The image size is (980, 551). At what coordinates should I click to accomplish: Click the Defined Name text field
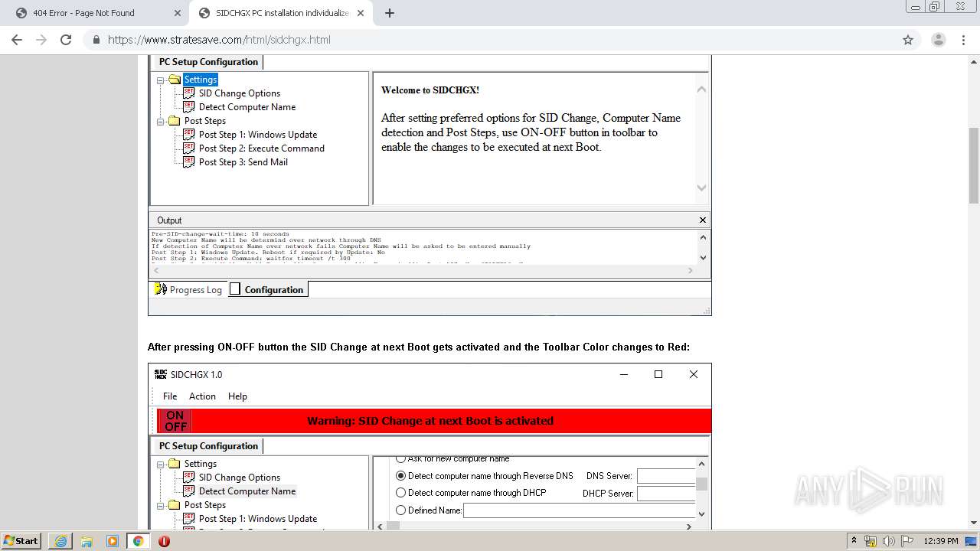coord(580,510)
